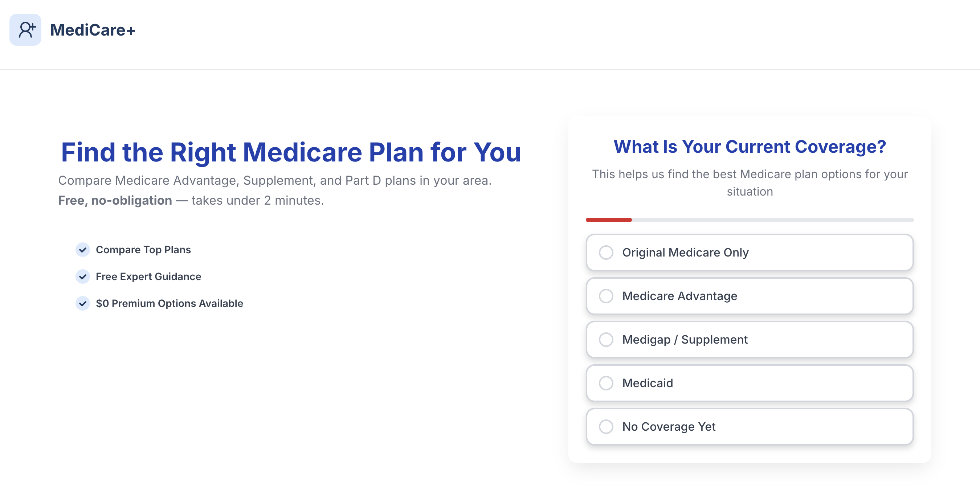Click the Find the Right Medicare Plan headline

(x=291, y=152)
